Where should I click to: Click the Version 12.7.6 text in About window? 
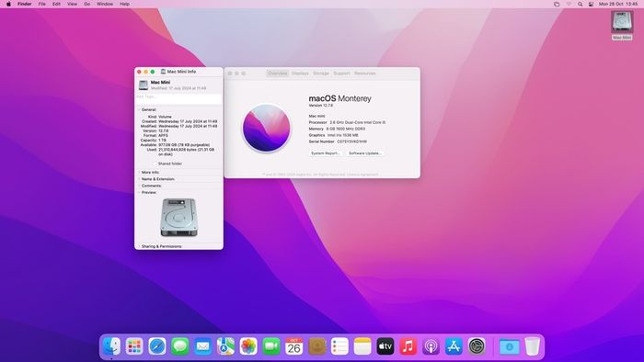(x=321, y=106)
